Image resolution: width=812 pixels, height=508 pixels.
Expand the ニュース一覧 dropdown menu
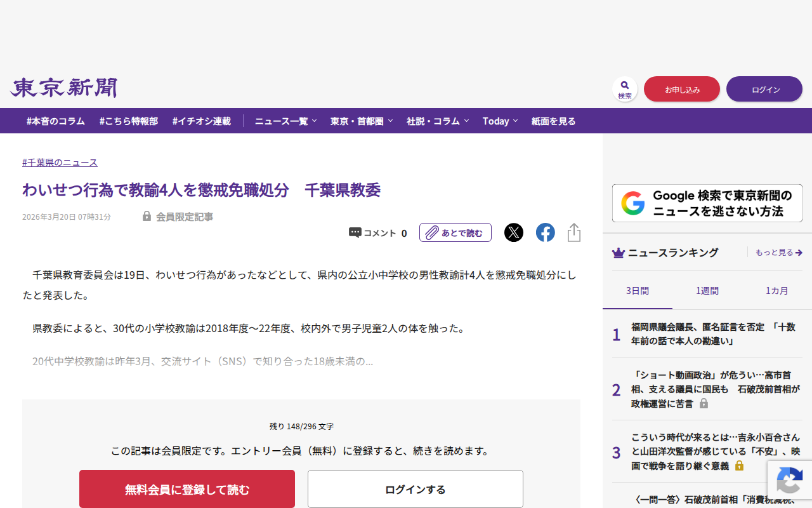285,121
